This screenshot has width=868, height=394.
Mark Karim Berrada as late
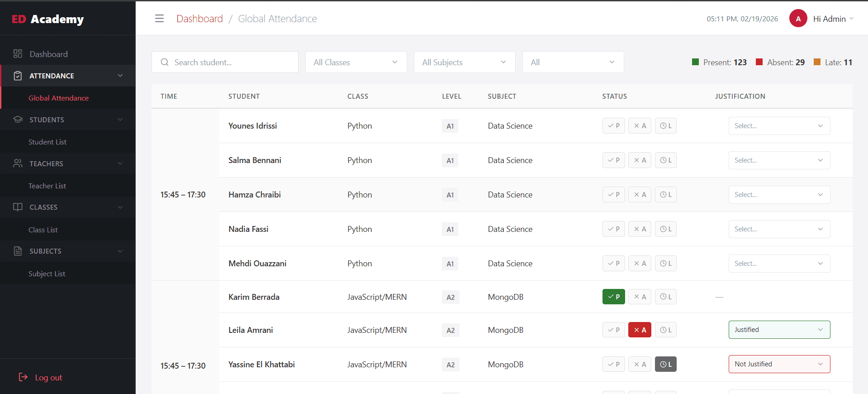[666, 297]
